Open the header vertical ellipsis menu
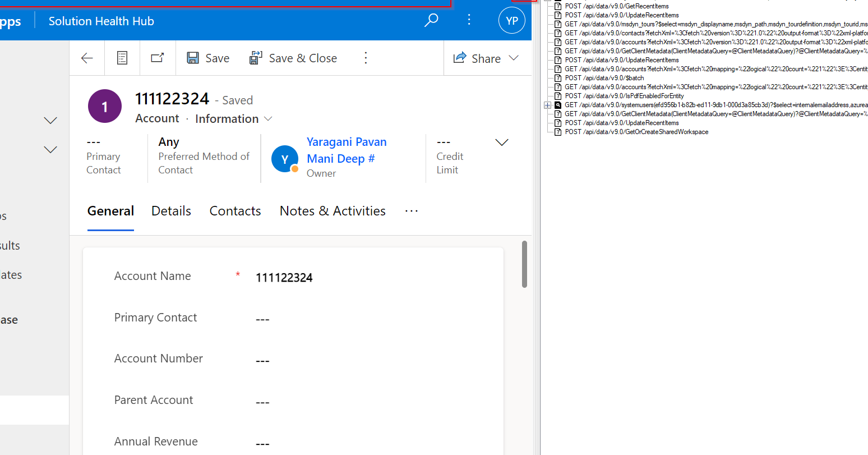Screen dimensions: 868x455 469,21
